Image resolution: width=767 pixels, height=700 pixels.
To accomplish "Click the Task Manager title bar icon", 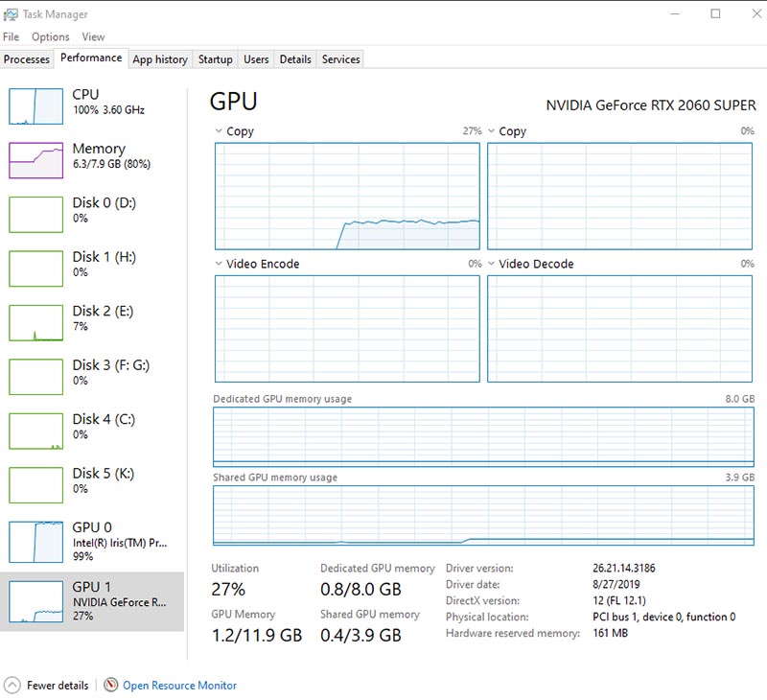I will click(x=11, y=14).
